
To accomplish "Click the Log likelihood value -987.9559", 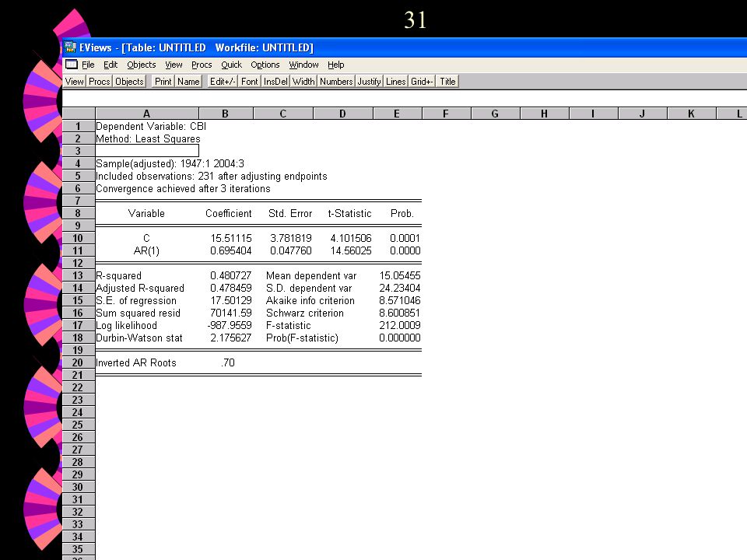I will click(229, 325).
